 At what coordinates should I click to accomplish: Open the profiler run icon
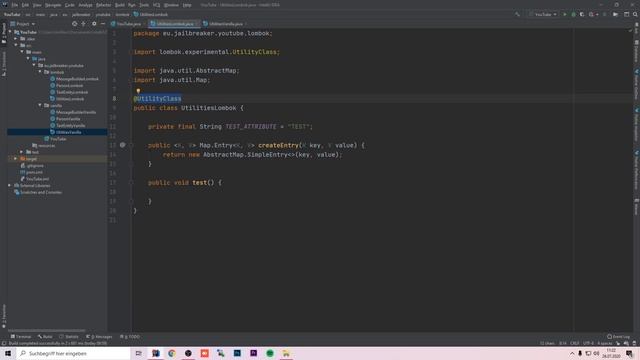click(x=591, y=14)
